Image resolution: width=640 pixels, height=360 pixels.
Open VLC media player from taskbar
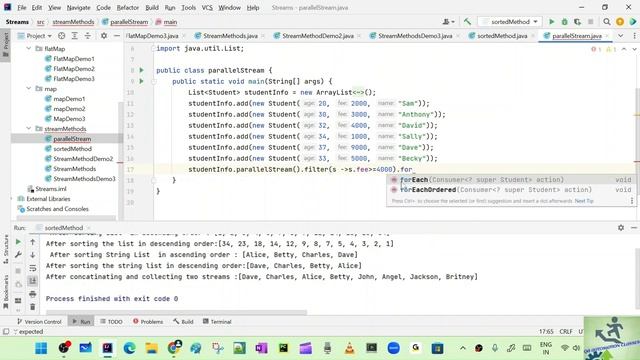[349, 348]
